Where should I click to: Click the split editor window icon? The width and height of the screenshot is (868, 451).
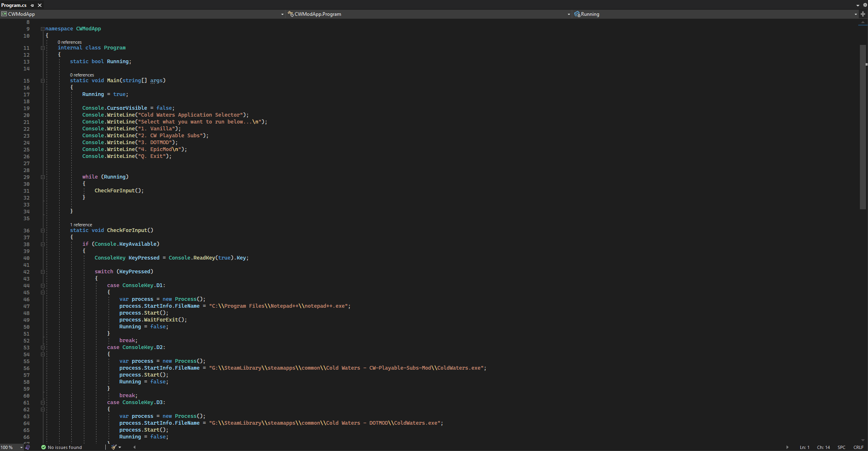point(863,14)
